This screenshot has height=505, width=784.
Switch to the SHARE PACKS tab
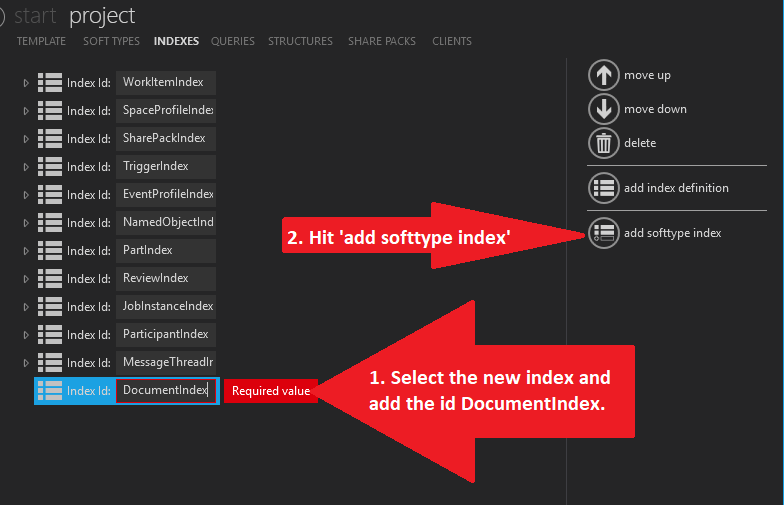(x=382, y=41)
